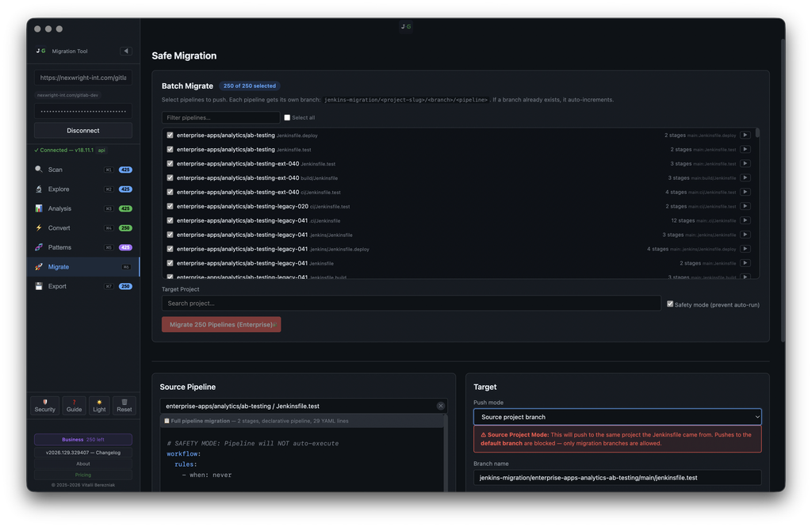Image resolution: width=812 pixels, height=527 pixels.
Task: Click the Target Project search field
Action: point(412,304)
